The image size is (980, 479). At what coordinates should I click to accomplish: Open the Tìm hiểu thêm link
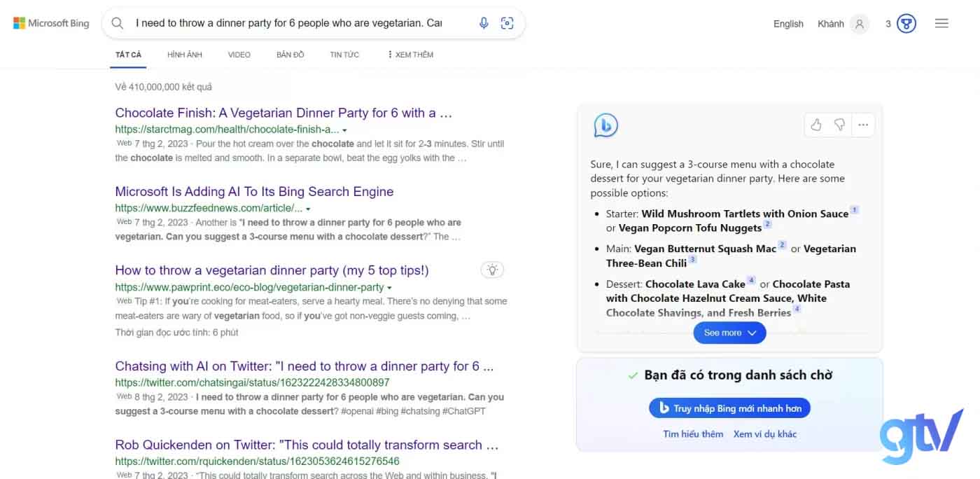tap(693, 433)
